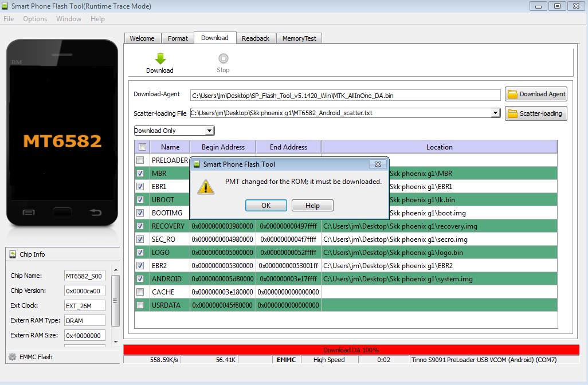
Task: Click the Smart Phone Flash Tool title icon
Action: point(5,6)
